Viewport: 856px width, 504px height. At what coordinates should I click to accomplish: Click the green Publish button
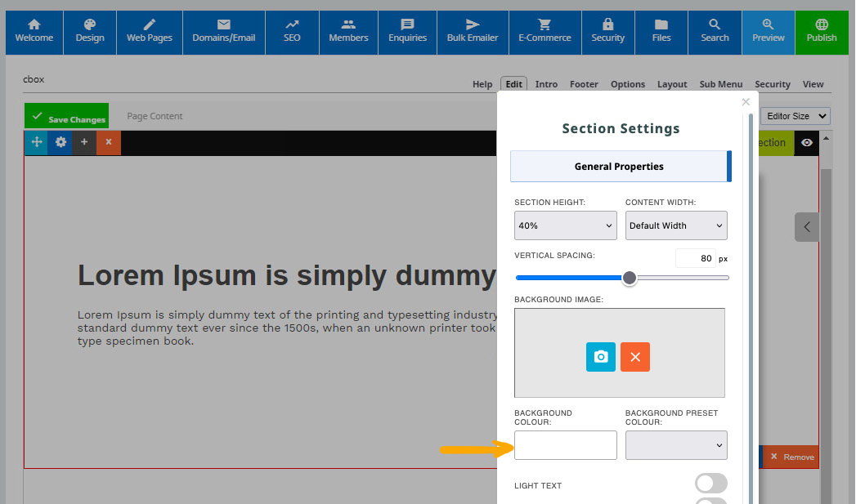pos(822,32)
